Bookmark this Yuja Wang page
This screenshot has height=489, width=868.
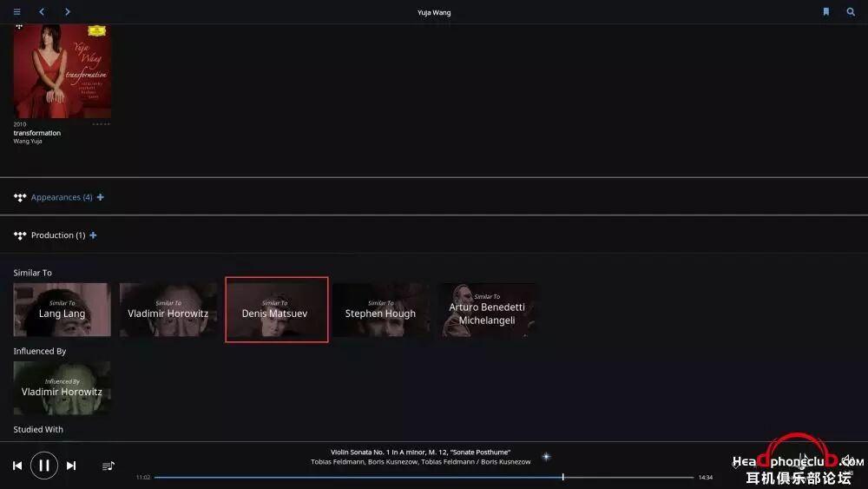tap(826, 11)
